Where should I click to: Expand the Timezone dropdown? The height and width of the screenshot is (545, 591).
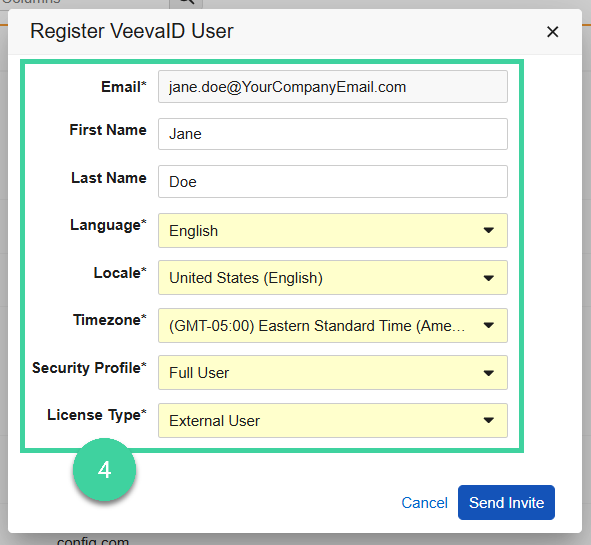[333, 326]
